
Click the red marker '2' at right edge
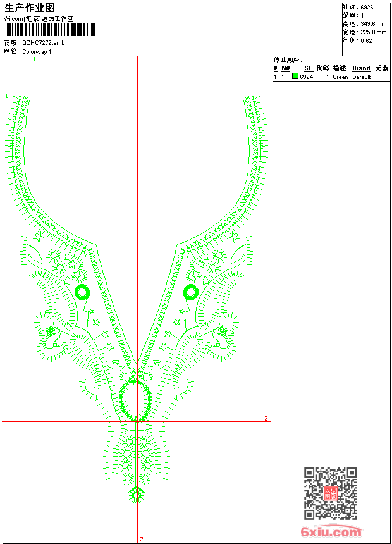point(266,419)
